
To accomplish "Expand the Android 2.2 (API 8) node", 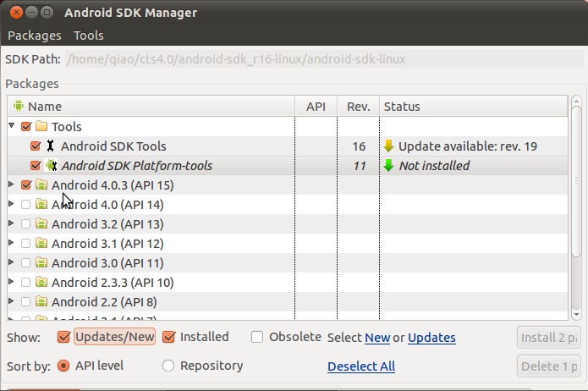I will (11, 301).
